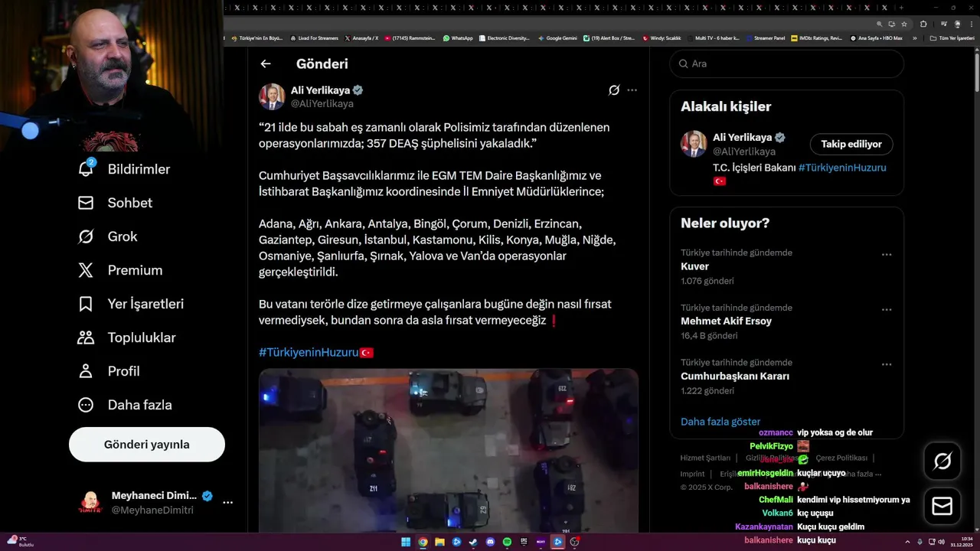Go back using the Gönderi back arrow
The width and height of the screenshot is (980, 551).
pyautogui.click(x=266, y=64)
